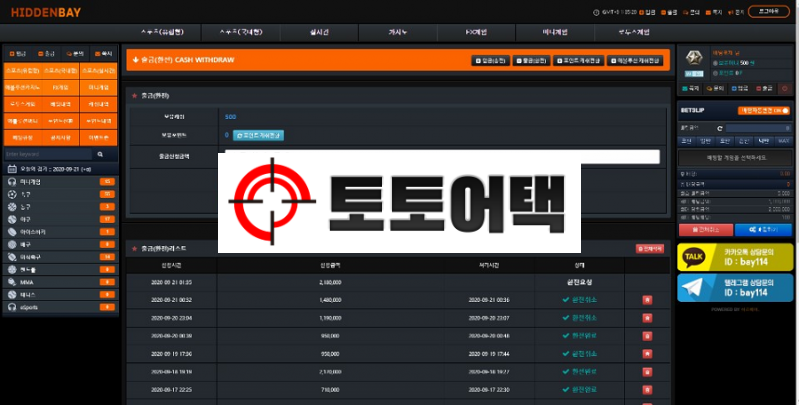Click the red 전체취소 button
Screen dimensions: 799x405
click(706, 230)
